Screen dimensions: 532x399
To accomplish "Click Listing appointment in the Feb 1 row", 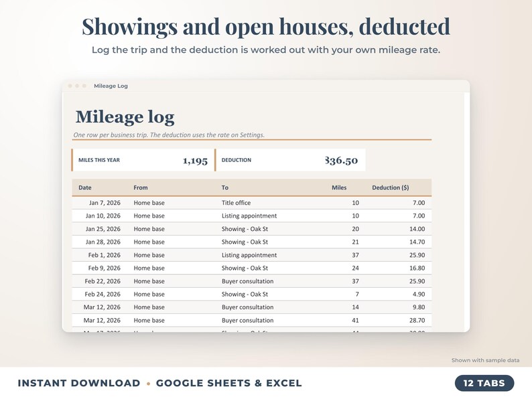I will tap(249, 255).
